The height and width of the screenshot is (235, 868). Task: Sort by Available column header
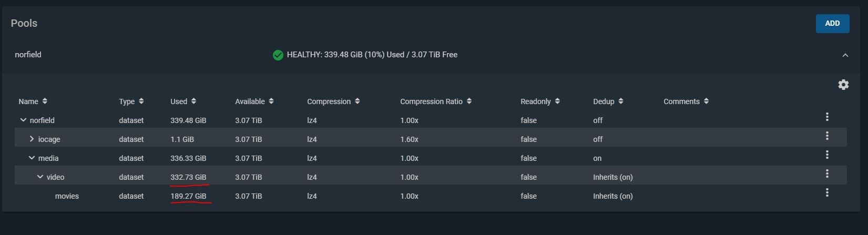point(254,101)
